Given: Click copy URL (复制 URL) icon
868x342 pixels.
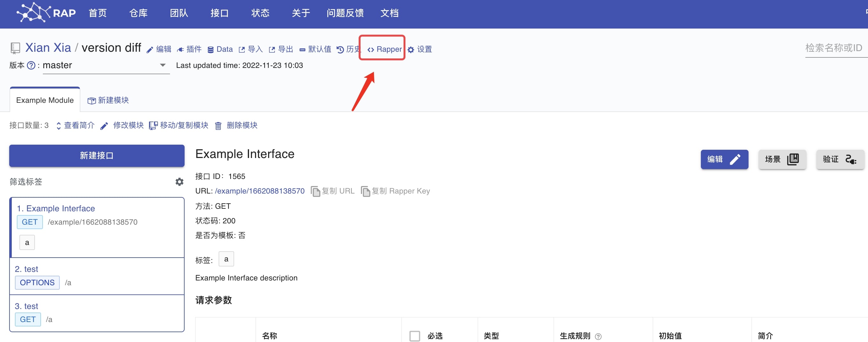Looking at the screenshot, I should click(315, 191).
